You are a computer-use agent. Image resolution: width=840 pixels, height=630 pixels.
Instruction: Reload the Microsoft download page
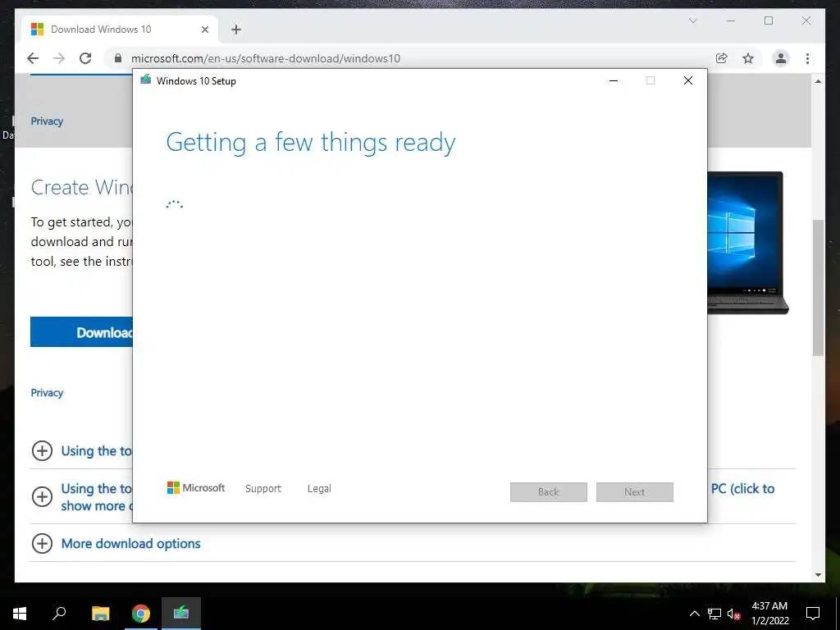[x=85, y=58]
